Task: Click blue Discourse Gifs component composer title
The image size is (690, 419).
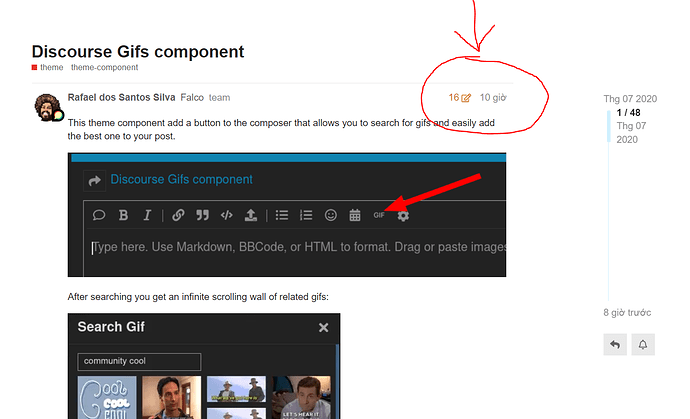Action: pos(181,179)
